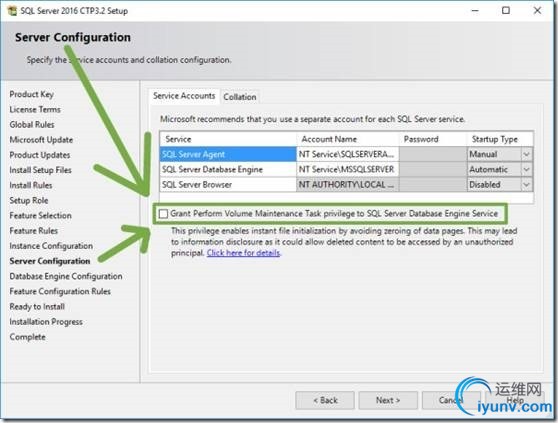This screenshot has width=558, height=423.
Task: Click the SQL Server setup title bar icon
Action: [x=12, y=11]
